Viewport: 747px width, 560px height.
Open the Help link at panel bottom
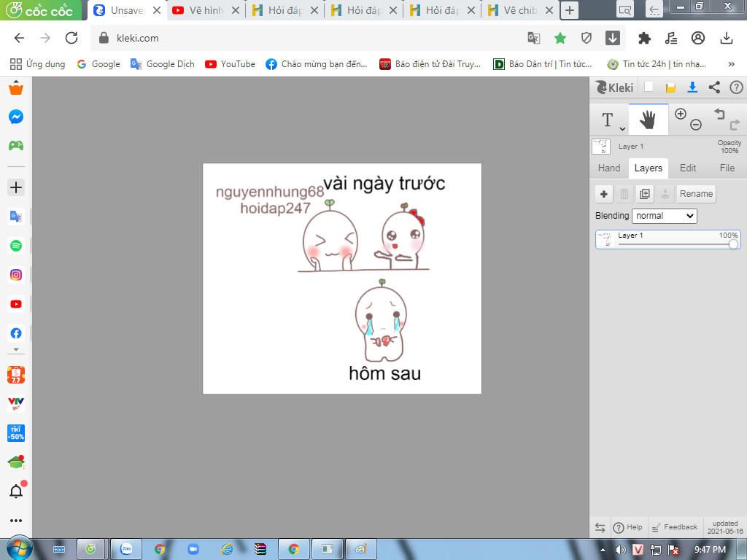627,527
